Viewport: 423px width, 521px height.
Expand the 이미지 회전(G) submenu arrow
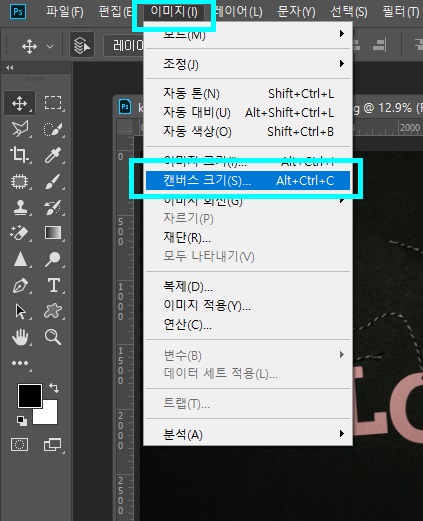click(x=341, y=200)
